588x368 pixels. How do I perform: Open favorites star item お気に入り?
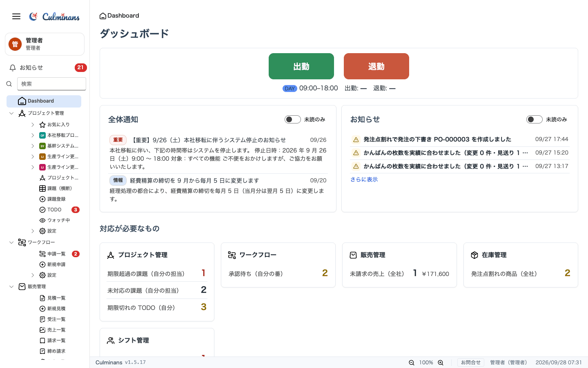click(x=54, y=125)
